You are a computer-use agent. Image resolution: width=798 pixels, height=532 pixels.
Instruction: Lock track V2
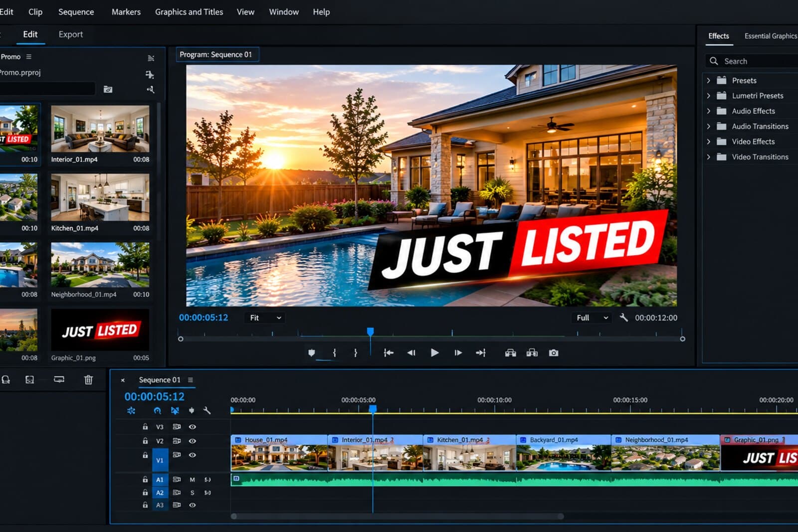click(x=145, y=441)
